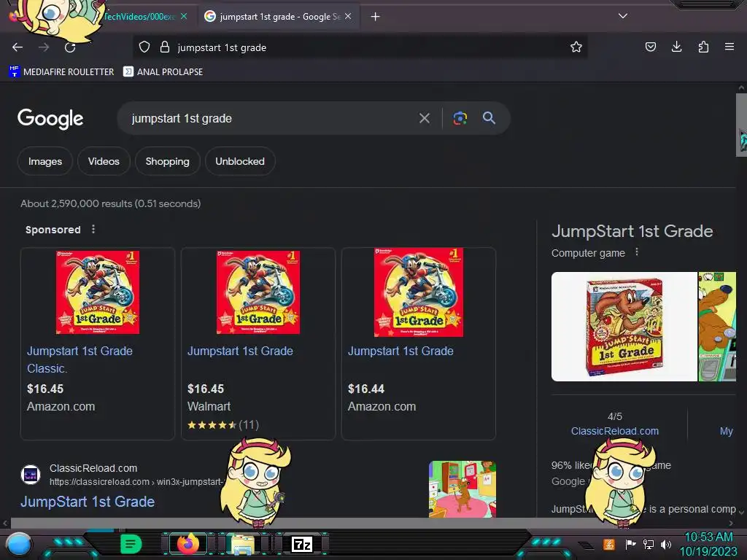
Task: Click the taskbar clock showing 10:53 AM
Action: coord(708,544)
